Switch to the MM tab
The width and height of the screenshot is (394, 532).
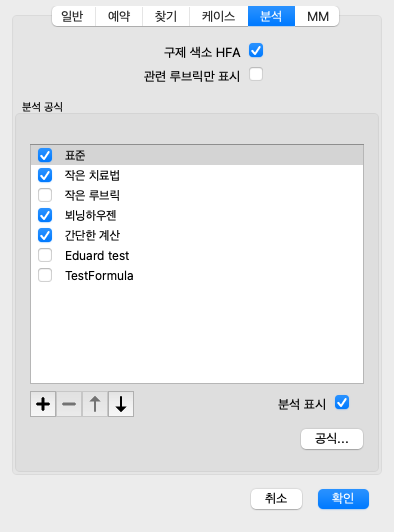click(x=317, y=16)
